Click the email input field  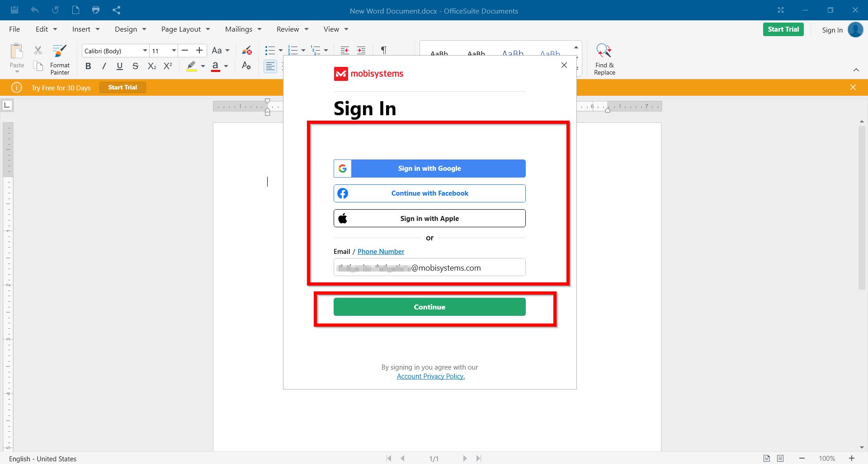(x=429, y=267)
